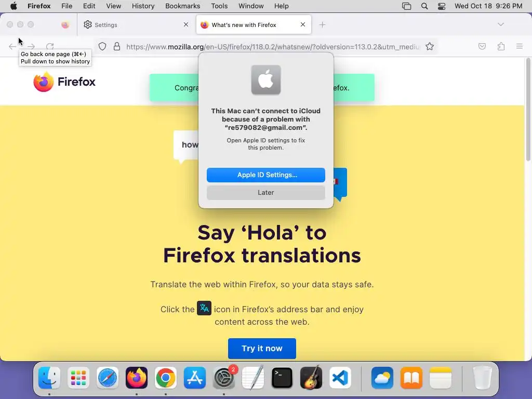
Task: Open the Firefox hamburger application menu
Action: (x=519, y=46)
